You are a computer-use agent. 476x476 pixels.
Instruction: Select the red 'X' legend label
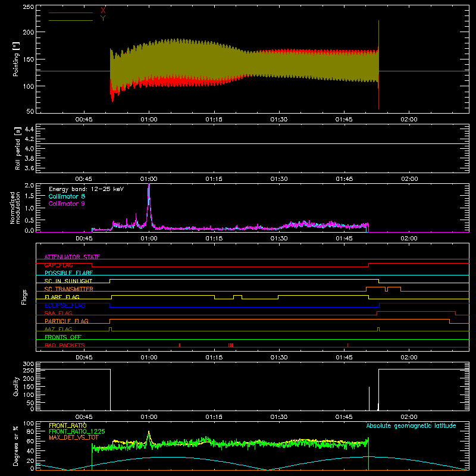[103, 11]
